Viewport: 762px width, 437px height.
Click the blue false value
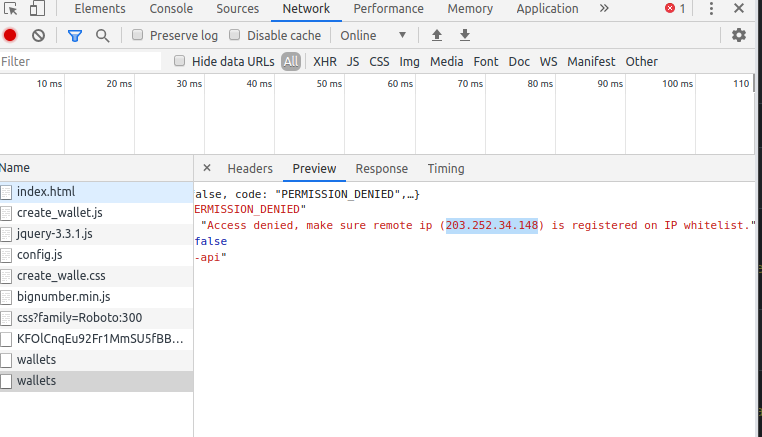(211, 241)
